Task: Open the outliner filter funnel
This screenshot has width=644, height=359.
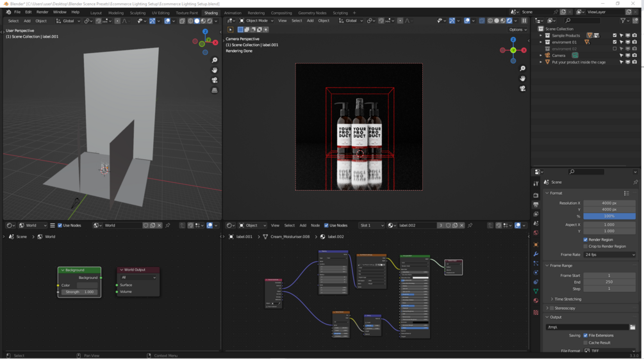Action: pyautogui.click(x=623, y=20)
